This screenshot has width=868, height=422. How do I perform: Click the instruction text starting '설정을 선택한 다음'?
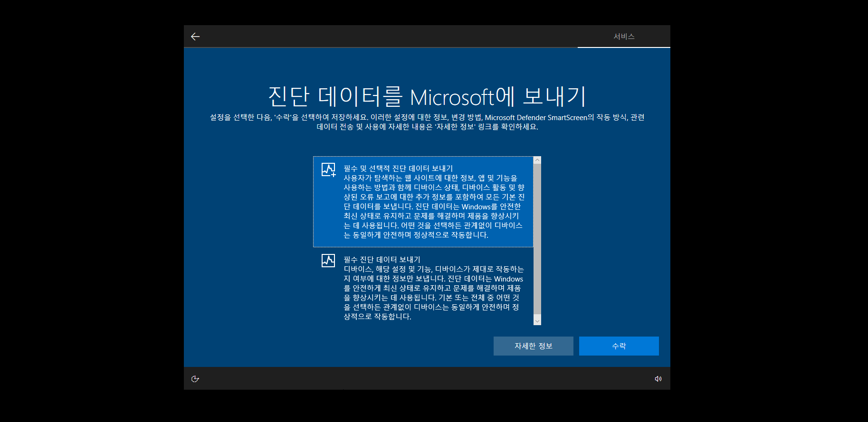pos(427,122)
